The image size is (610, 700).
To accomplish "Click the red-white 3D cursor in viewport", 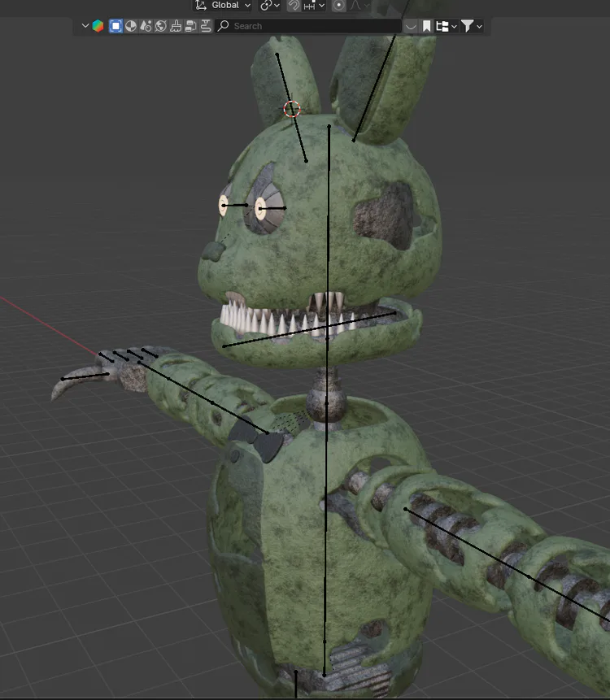I will pos(292,109).
